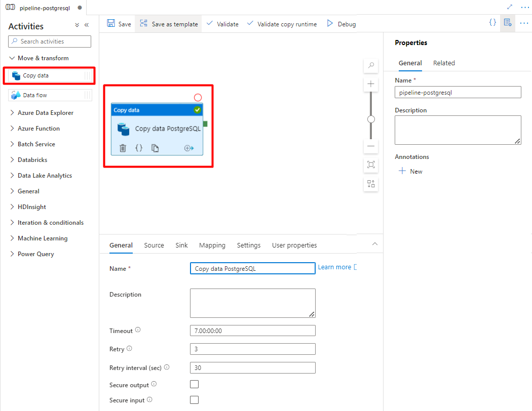Click the Retry interval input field
532x411 pixels.
tap(252, 367)
